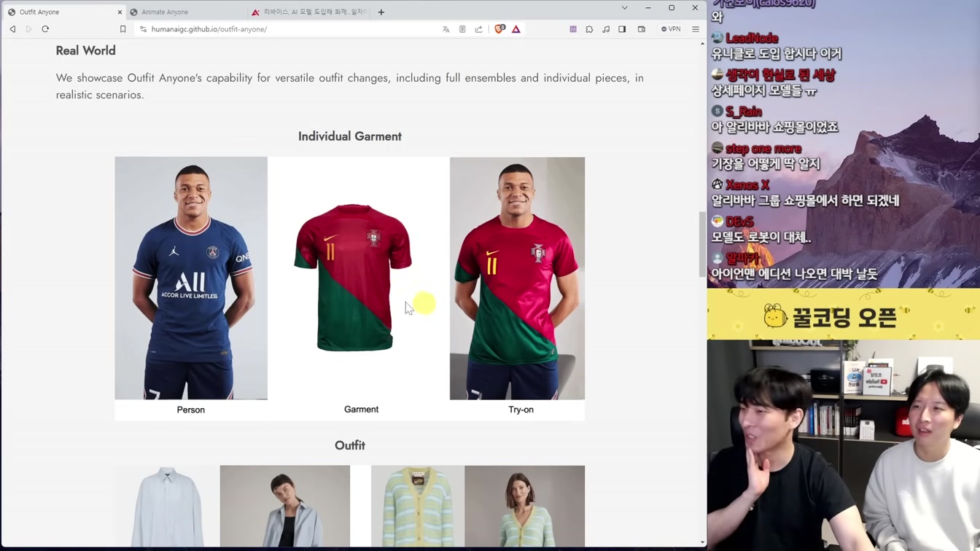The image size is (980, 551).
Task: Bookmark this page
Action: [122, 29]
